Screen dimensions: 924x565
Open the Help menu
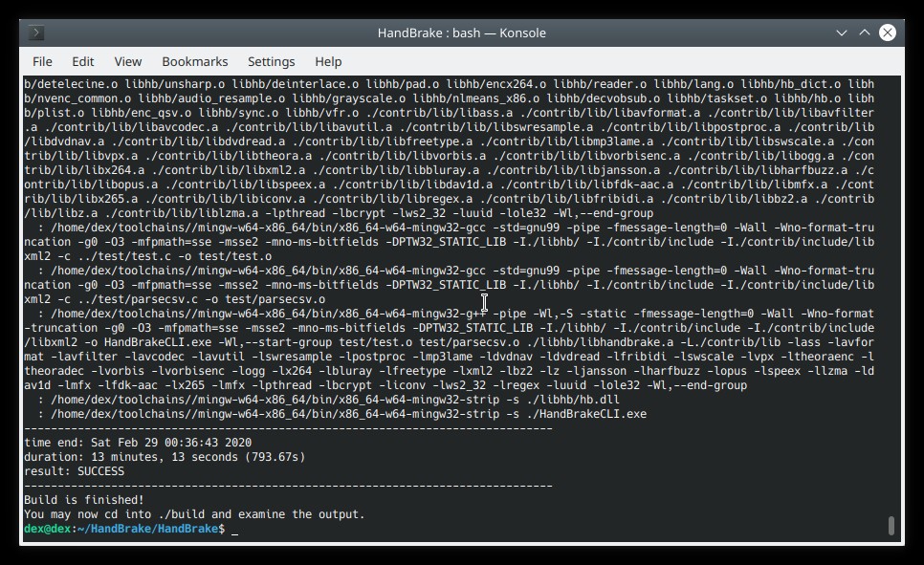(x=328, y=61)
